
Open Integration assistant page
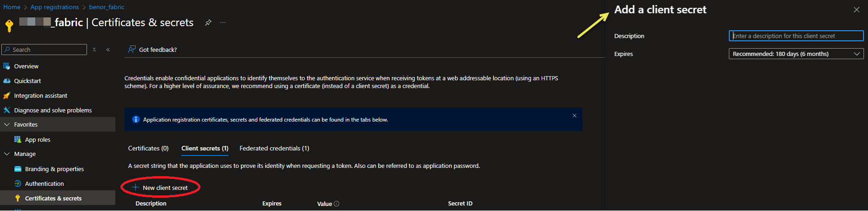(x=40, y=95)
